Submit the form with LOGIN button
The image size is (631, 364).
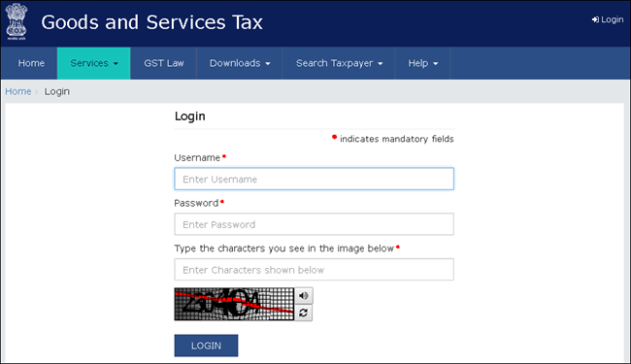(x=206, y=346)
